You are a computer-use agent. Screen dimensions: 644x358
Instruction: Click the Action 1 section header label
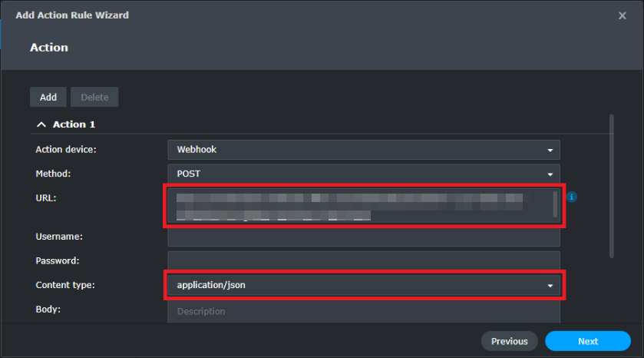coord(74,124)
